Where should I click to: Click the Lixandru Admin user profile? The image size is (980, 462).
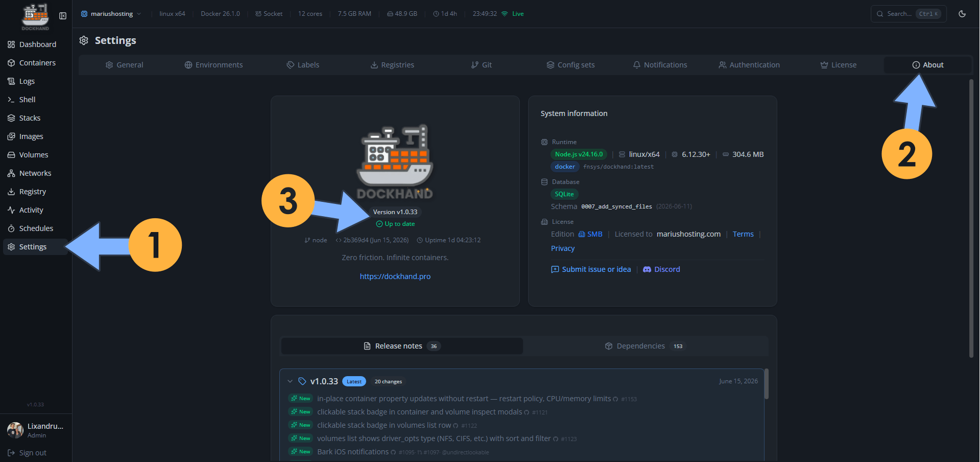pyautogui.click(x=35, y=430)
